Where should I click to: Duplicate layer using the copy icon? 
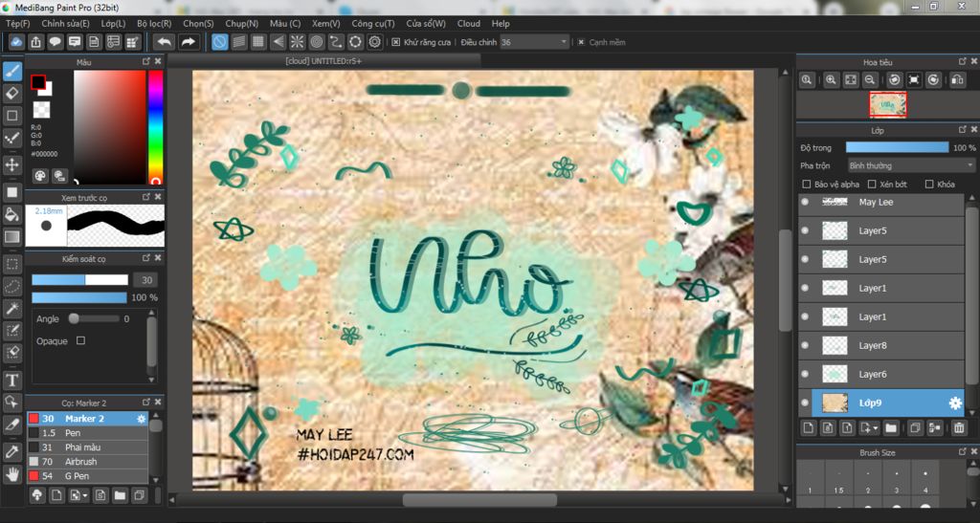point(915,428)
